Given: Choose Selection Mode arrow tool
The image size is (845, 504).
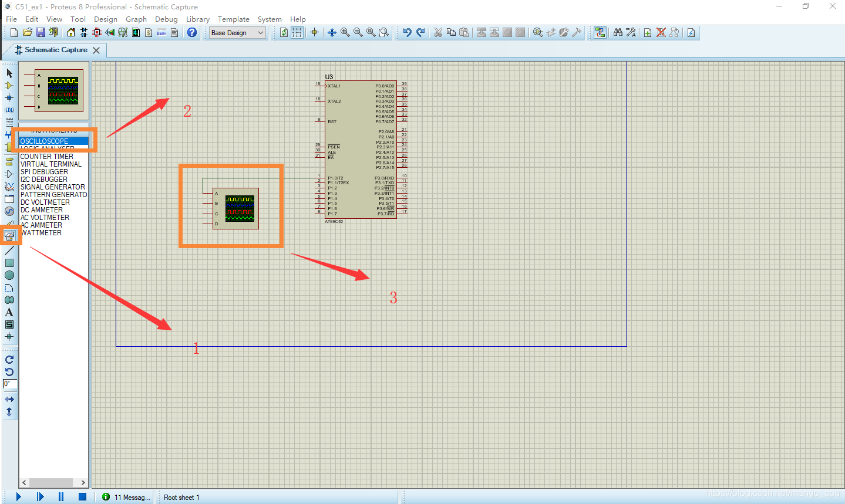Looking at the screenshot, I should (x=9, y=73).
